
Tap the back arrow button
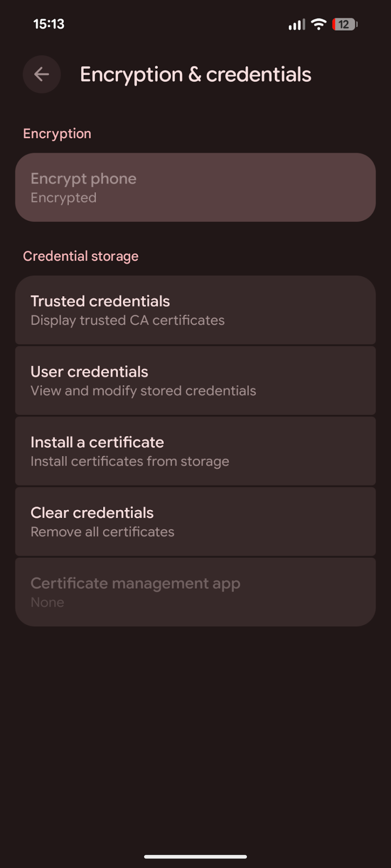tap(42, 75)
